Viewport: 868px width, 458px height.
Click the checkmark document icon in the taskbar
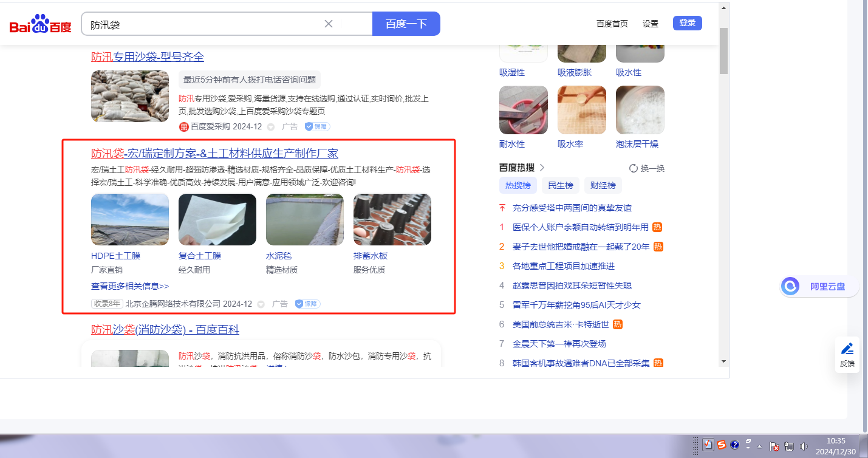tap(708, 445)
